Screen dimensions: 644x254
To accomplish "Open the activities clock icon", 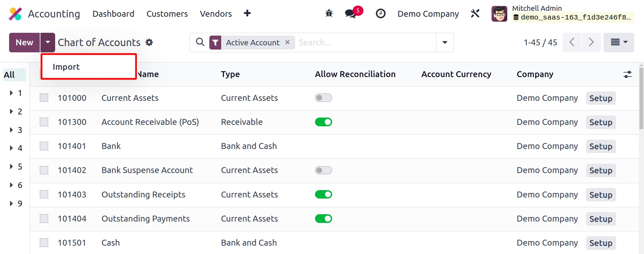I will (380, 14).
